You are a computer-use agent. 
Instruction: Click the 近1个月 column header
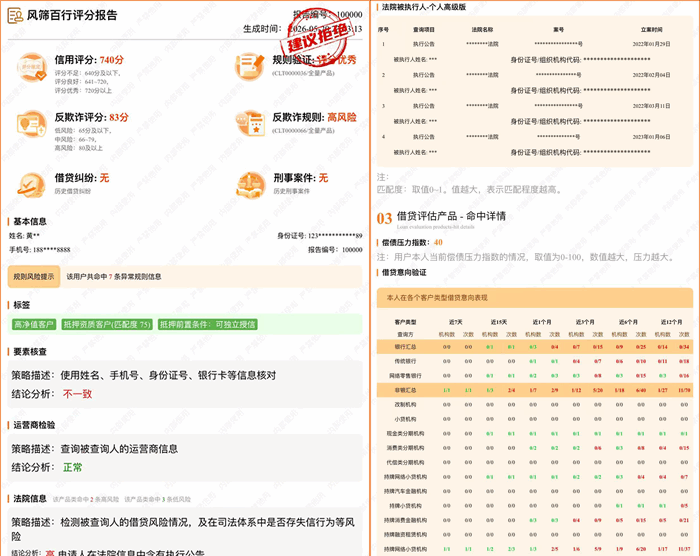[x=542, y=322]
